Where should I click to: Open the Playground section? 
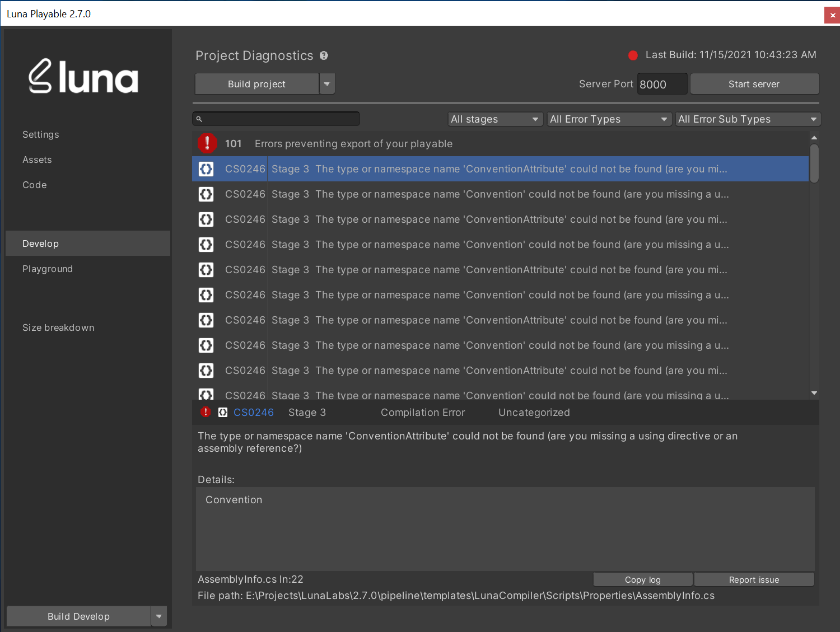pos(48,269)
